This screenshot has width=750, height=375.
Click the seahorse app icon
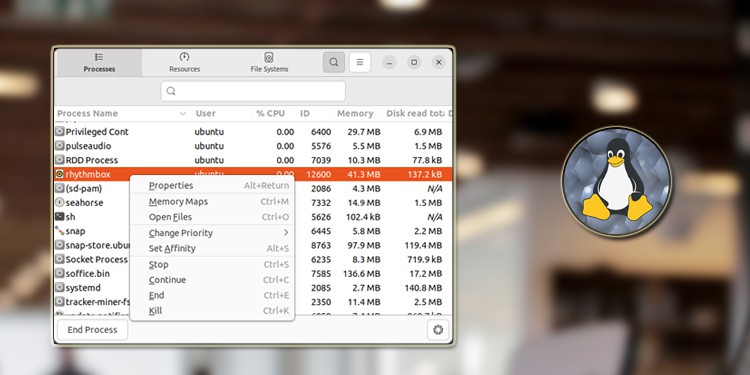pyautogui.click(x=60, y=202)
